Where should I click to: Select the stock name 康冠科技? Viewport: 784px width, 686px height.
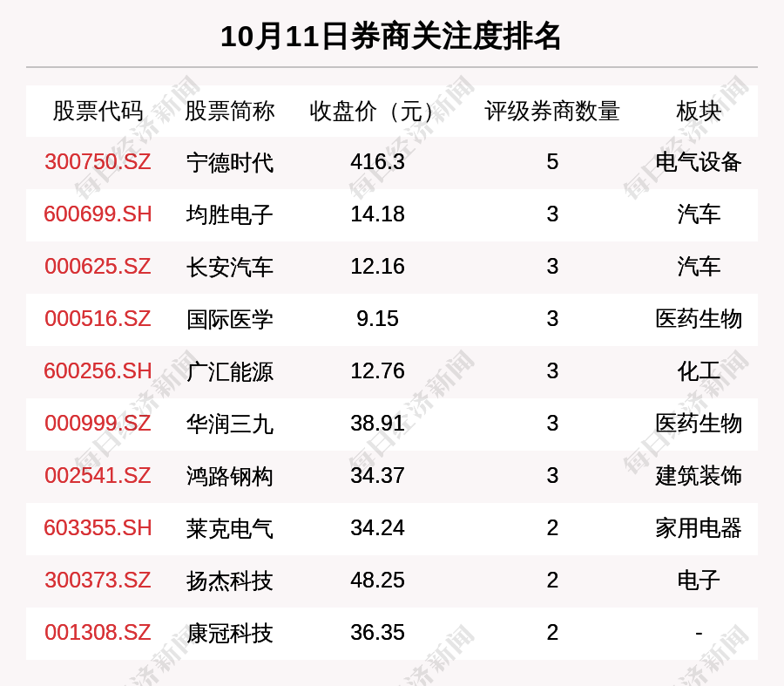click(x=229, y=633)
